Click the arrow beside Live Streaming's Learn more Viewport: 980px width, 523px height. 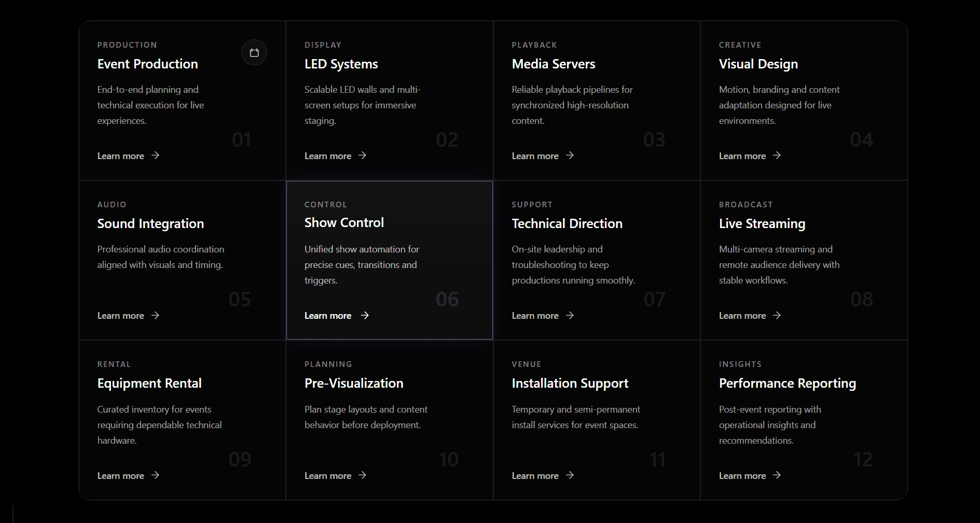777,315
